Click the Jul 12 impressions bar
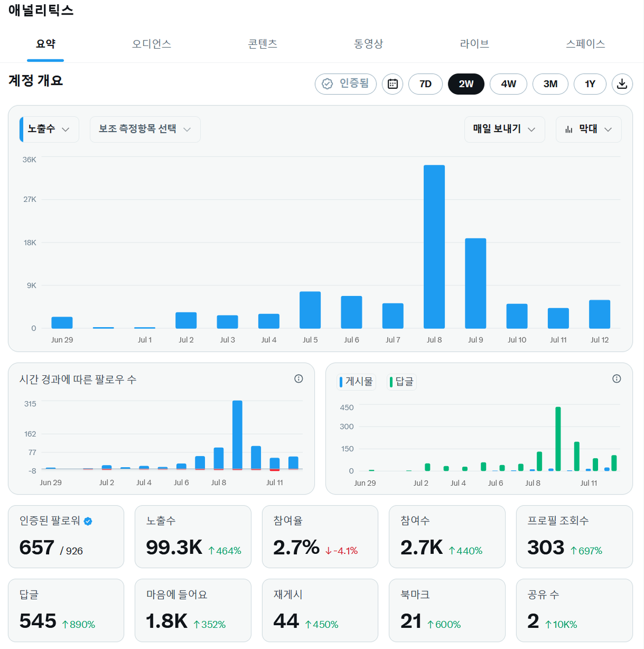The height and width of the screenshot is (649, 644). (599, 314)
